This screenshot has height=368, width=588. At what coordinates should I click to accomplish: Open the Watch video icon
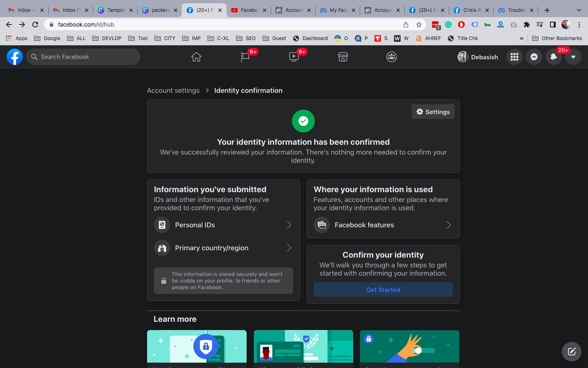294,57
